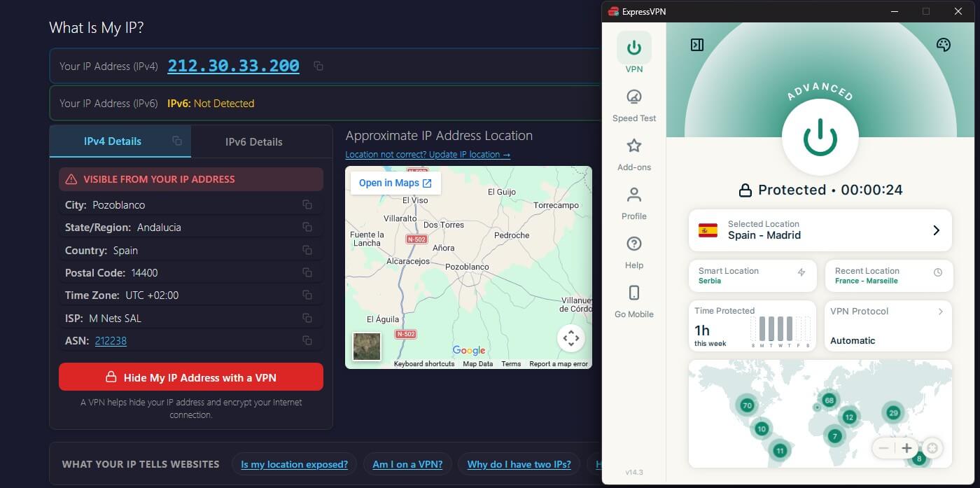The width and height of the screenshot is (980, 488).
Task: Open Profile in ExpressVPN sidebar
Action: (x=634, y=204)
